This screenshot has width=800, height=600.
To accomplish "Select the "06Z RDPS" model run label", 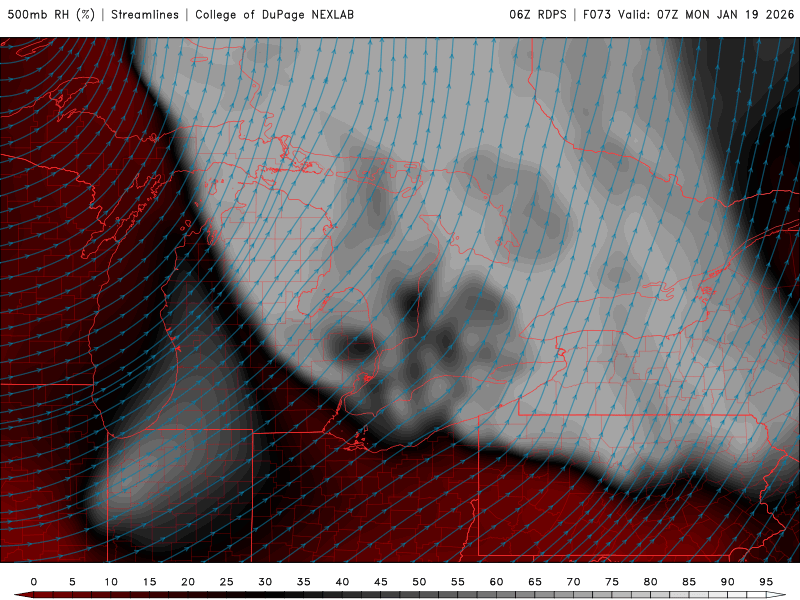I will point(538,15).
